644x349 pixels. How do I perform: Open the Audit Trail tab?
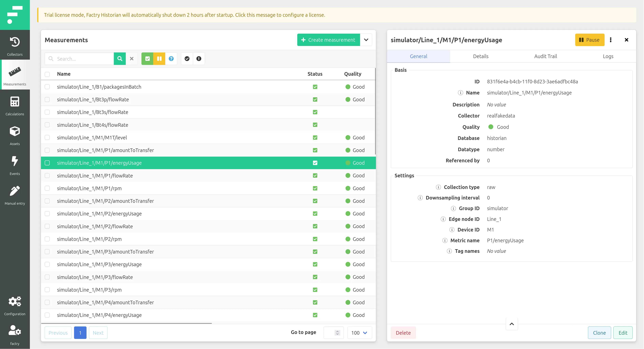tap(546, 56)
